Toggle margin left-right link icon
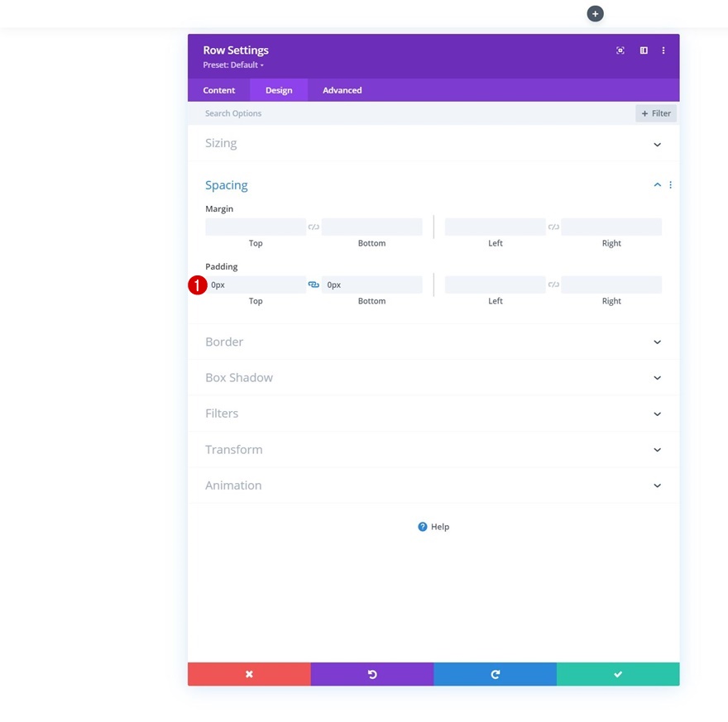This screenshot has height=722, width=728. coord(553,227)
